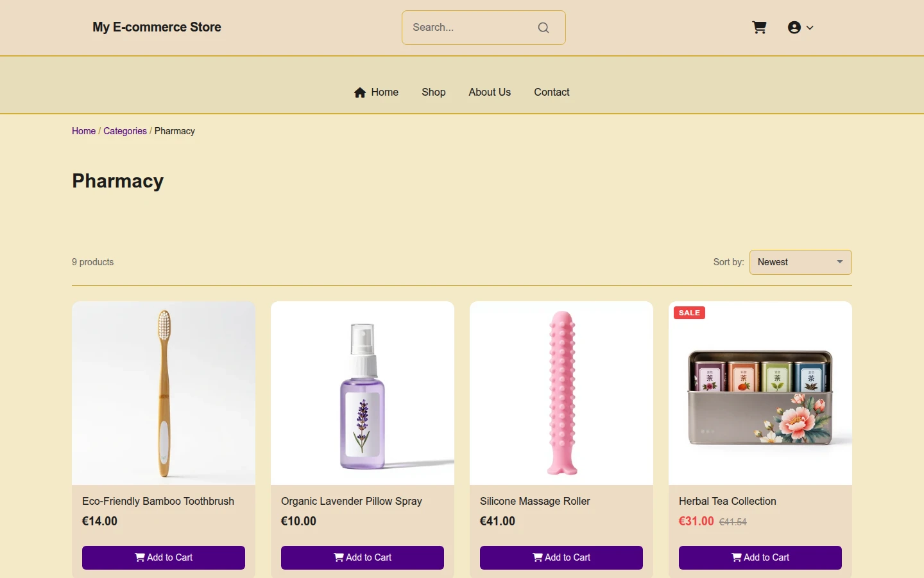Click the €14.00 toothbrush price
This screenshot has height=578, width=924.
pos(99,521)
